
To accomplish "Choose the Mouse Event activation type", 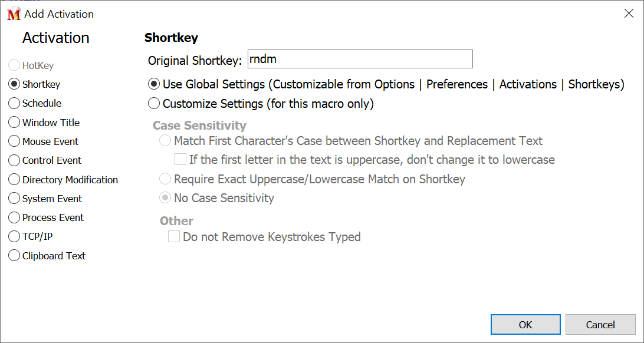I will [14, 141].
